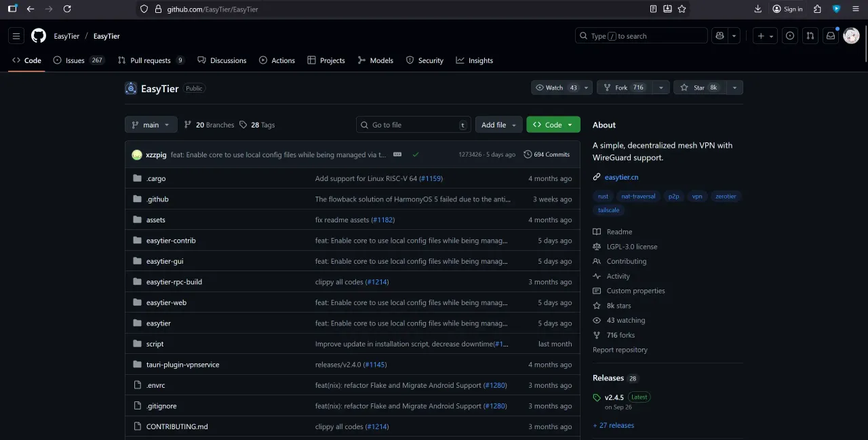This screenshot has width=868, height=440.
Task: Open the browser application menu
Action: click(856, 9)
